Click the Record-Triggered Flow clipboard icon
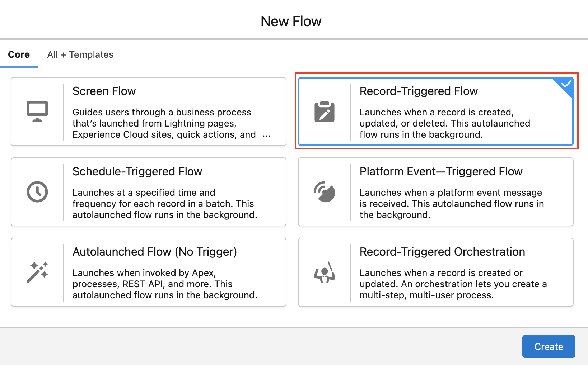The image size is (588, 365). coord(325,112)
